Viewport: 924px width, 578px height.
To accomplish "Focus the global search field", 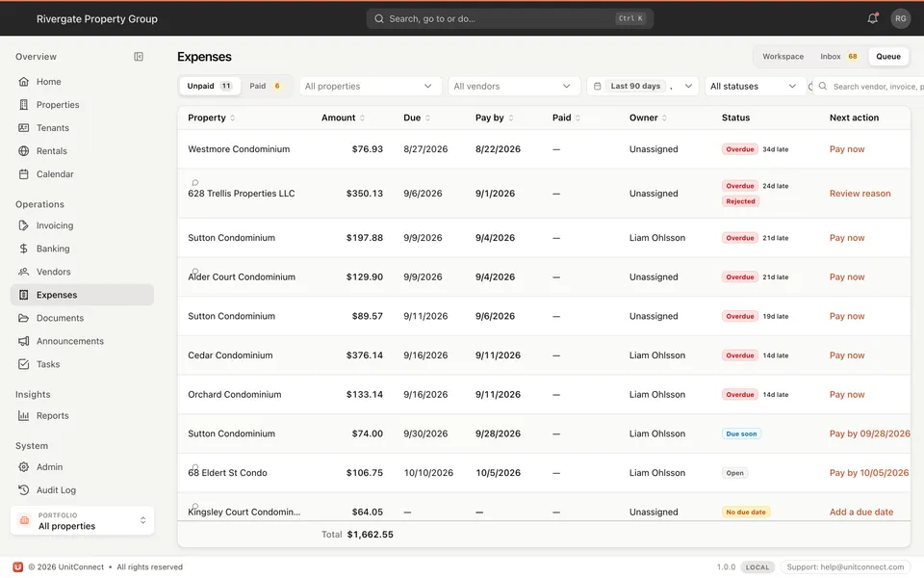I will tap(510, 18).
